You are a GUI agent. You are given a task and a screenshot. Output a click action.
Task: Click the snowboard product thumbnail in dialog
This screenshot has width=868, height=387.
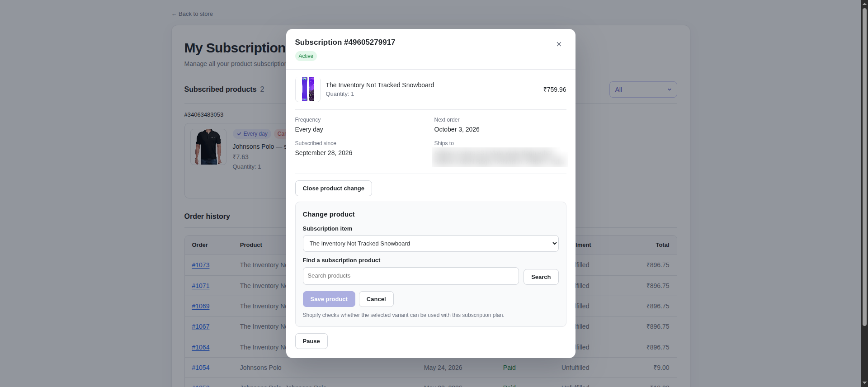308,89
